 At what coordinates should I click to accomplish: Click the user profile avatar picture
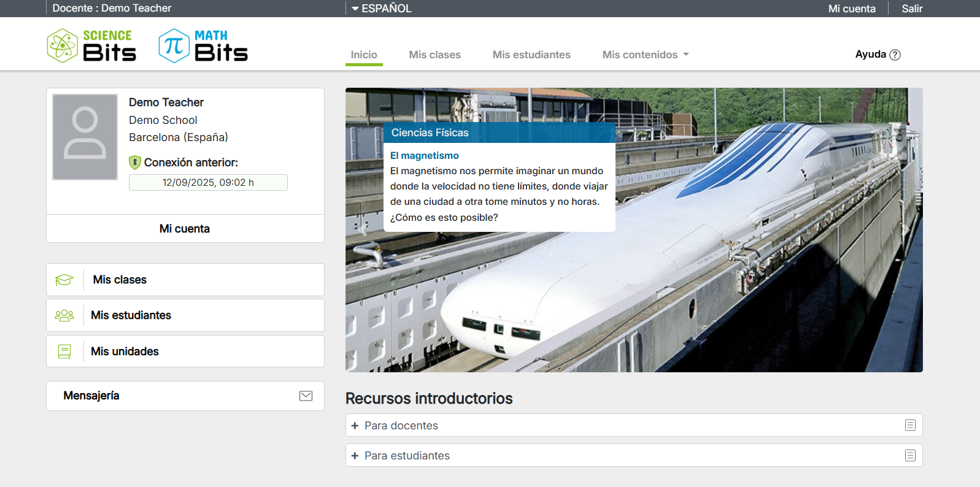point(85,137)
